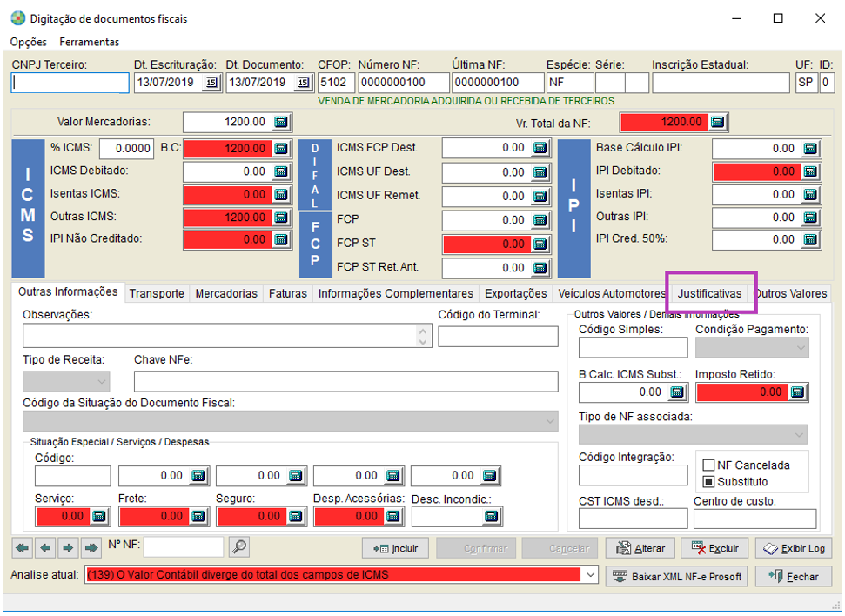
Task: Open calculator for FCP ST Ret. Ant.
Action: tap(540, 268)
